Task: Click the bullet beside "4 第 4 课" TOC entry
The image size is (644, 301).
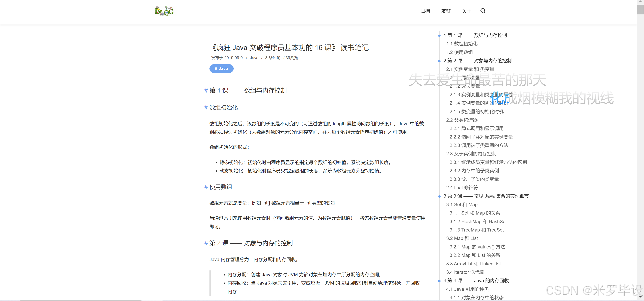Action: click(x=440, y=281)
